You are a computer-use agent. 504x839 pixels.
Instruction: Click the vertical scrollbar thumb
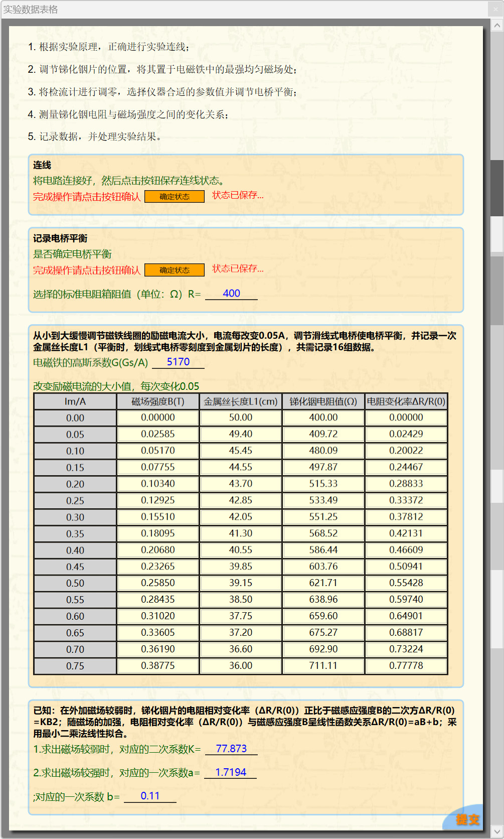496,188
